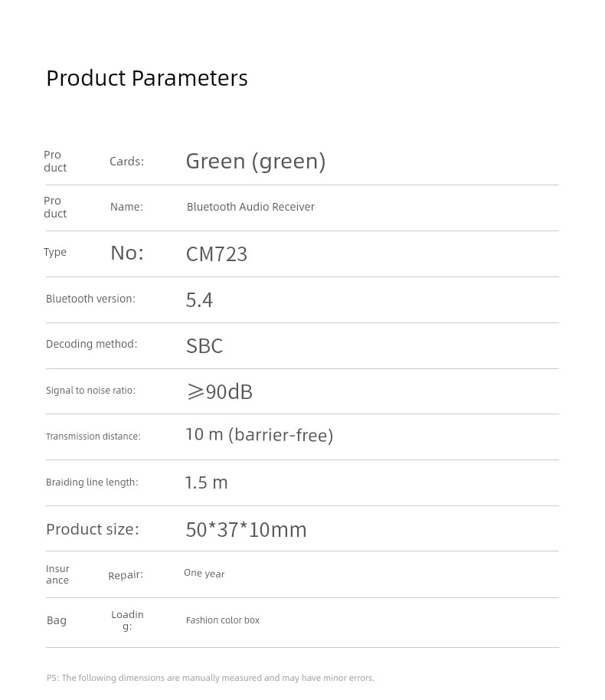The width and height of the screenshot is (605, 700).
Task: Click the Product size label
Action: (x=93, y=529)
